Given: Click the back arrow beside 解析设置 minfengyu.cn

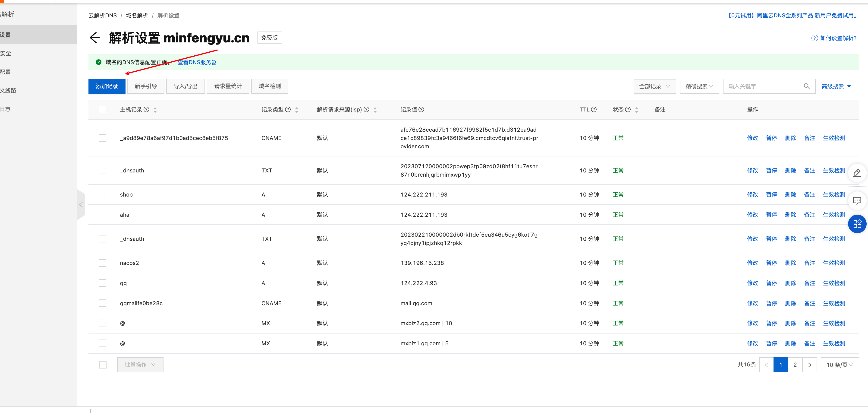Looking at the screenshot, I should click(x=95, y=38).
